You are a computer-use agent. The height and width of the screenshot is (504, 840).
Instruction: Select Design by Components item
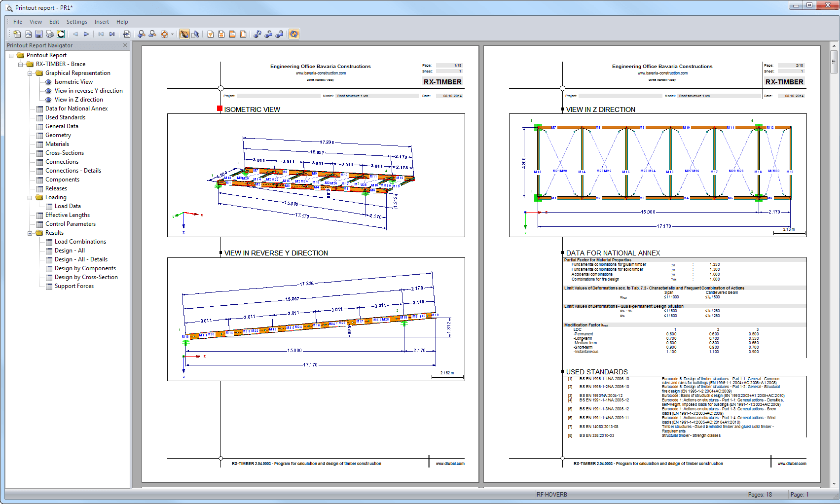pos(85,268)
